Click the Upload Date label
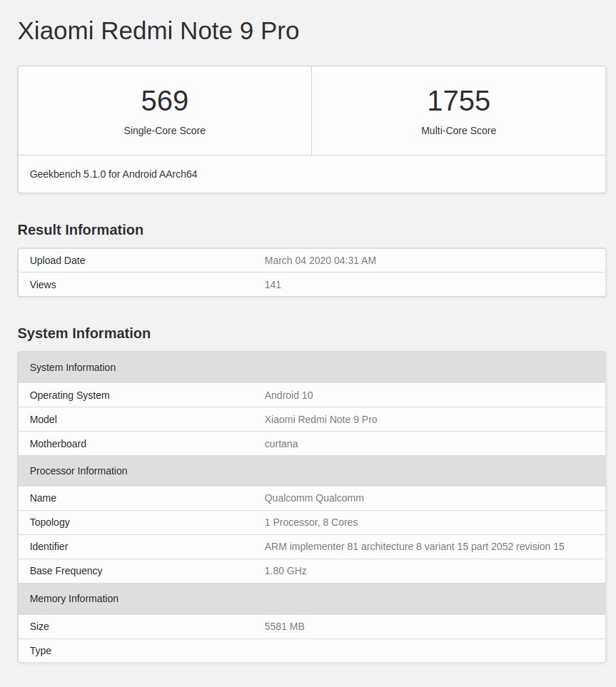 (x=57, y=260)
